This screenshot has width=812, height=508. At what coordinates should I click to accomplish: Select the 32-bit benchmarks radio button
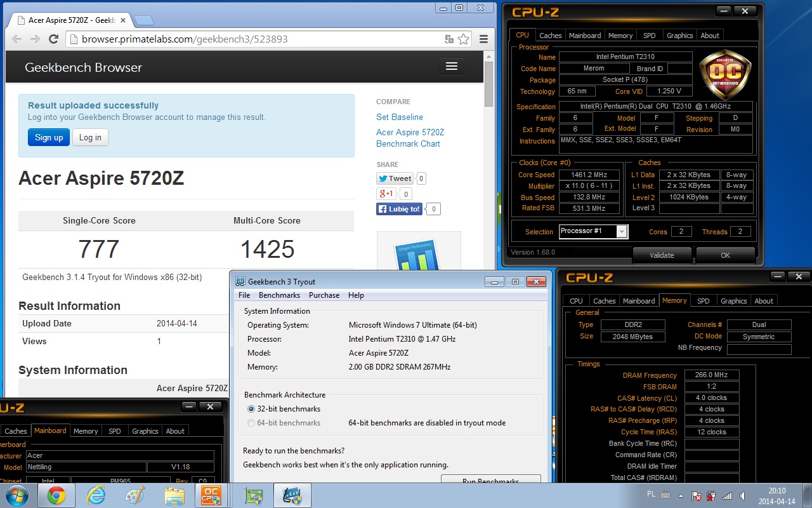point(251,409)
